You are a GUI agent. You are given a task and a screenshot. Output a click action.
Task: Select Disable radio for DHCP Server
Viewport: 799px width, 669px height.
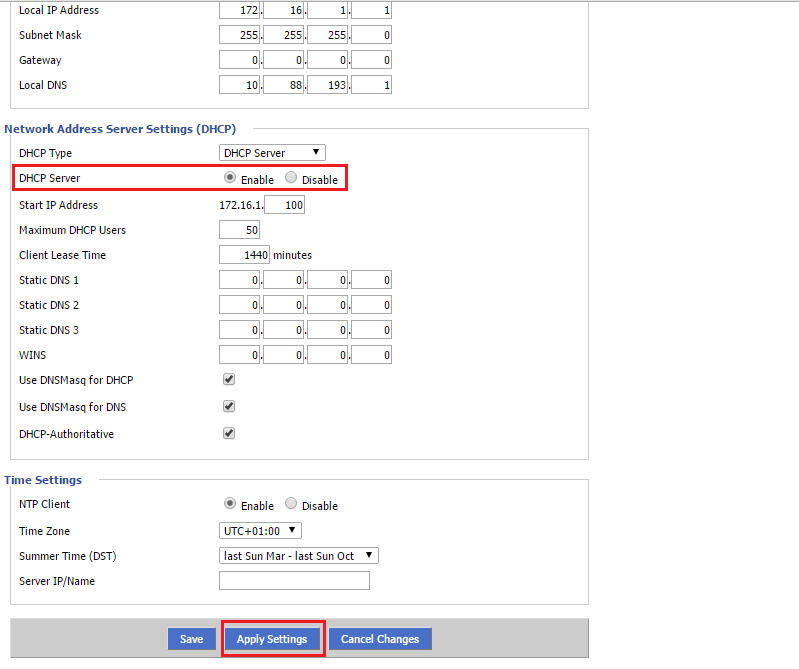coord(291,178)
